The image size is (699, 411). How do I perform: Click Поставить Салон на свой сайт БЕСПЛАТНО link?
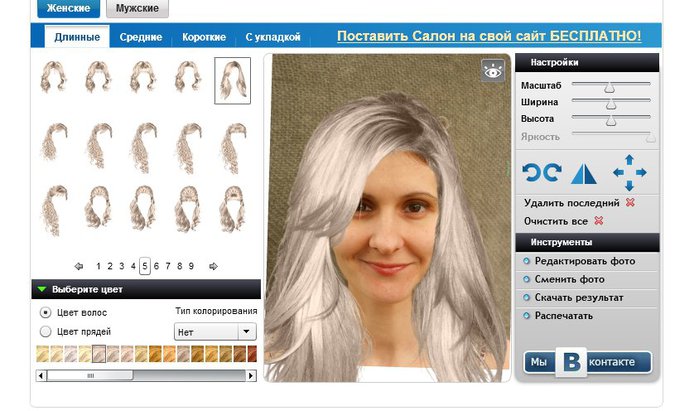coord(489,36)
